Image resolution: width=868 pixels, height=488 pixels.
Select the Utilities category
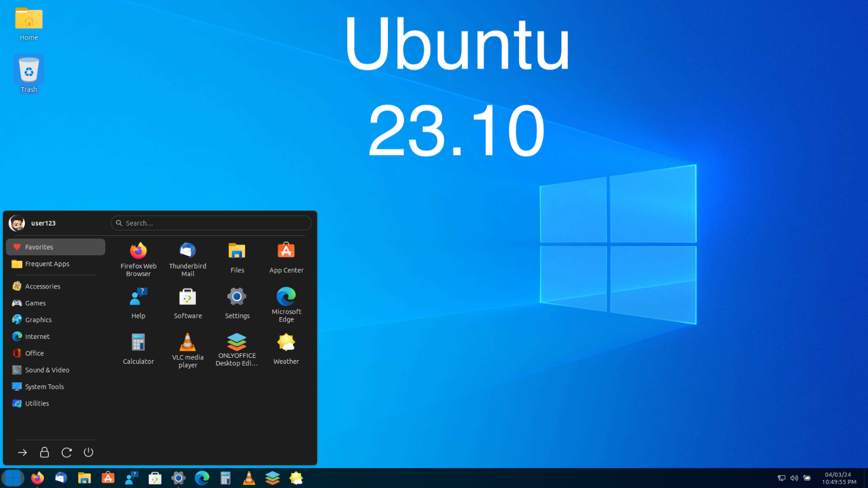tap(55, 403)
